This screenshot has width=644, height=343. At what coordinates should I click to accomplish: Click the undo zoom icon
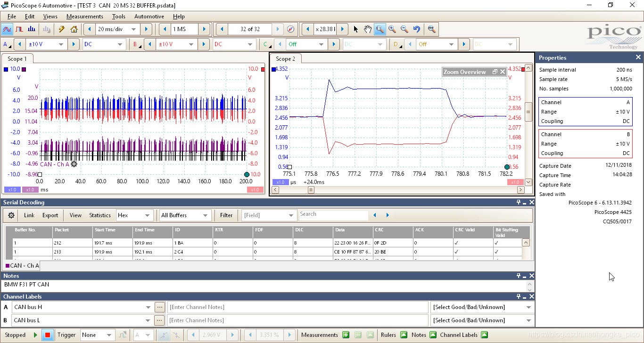click(416, 29)
